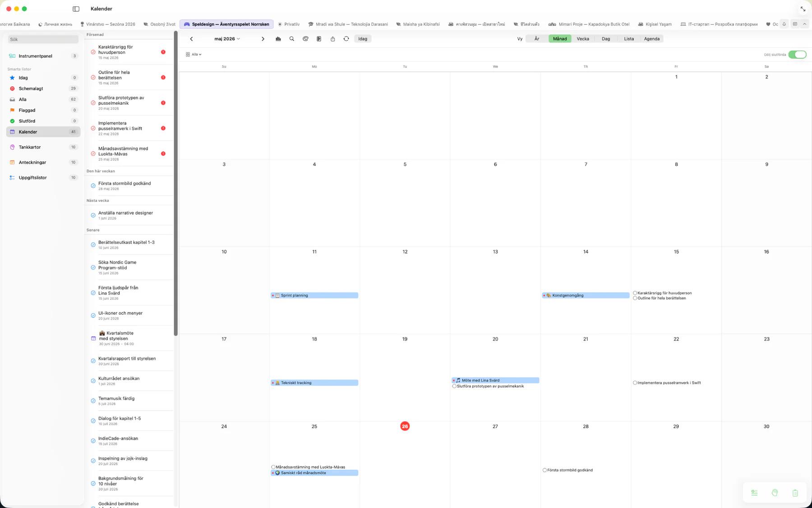Open Uppgiftslistor in the sidebar
This screenshot has width=812, height=508.
(43, 177)
